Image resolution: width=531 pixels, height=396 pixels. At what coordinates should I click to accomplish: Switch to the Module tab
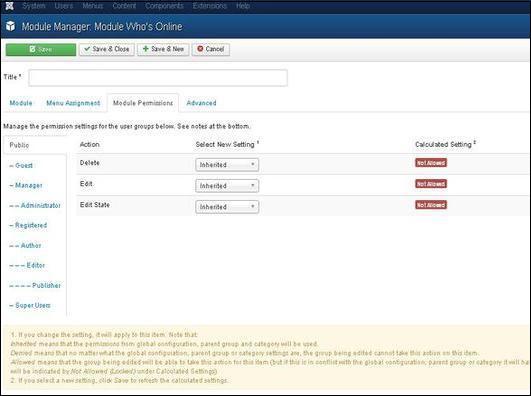tap(21, 103)
